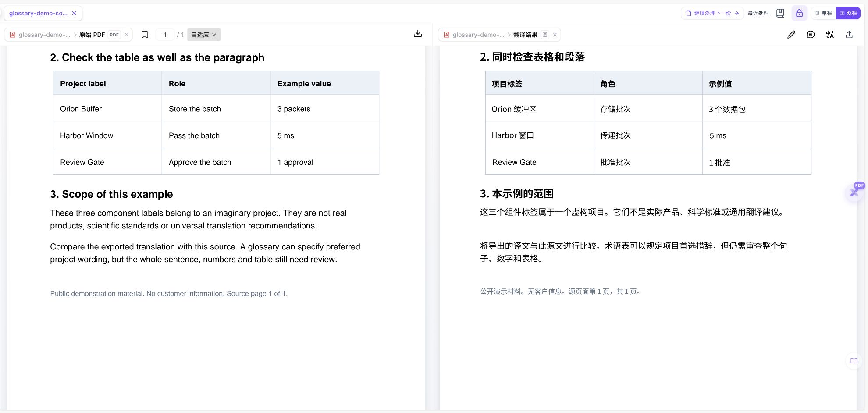868x413 pixels.
Task: Select the 原始 PDF tab label
Action: 92,35
